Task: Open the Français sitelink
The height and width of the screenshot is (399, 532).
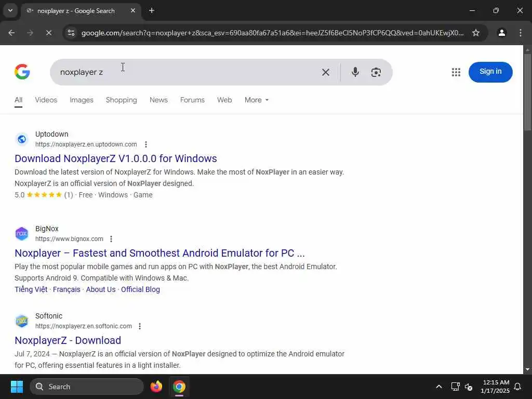Action: click(x=66, y=289)
